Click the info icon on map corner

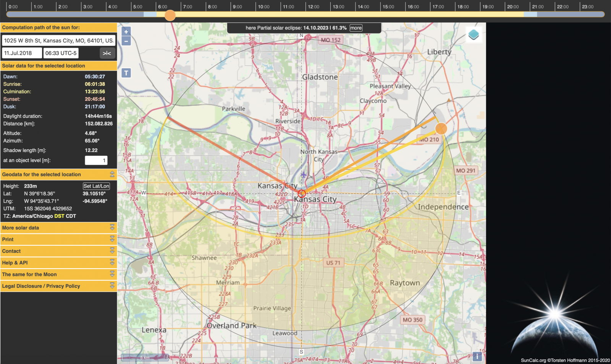[x=477, y=356]
